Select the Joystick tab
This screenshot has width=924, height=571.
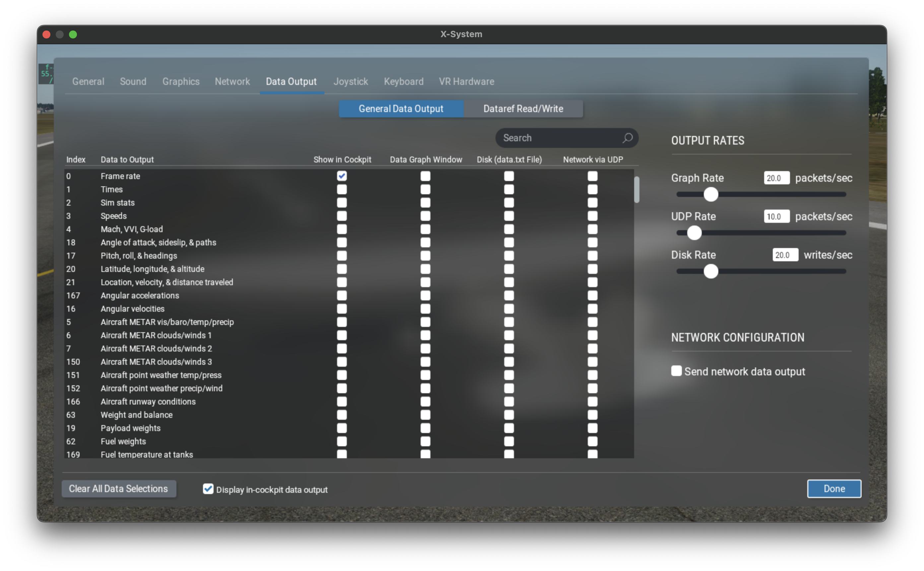[351, 82]
